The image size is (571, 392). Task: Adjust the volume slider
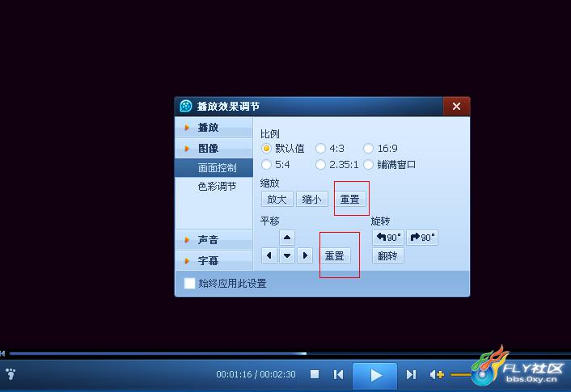pos(461,374)
